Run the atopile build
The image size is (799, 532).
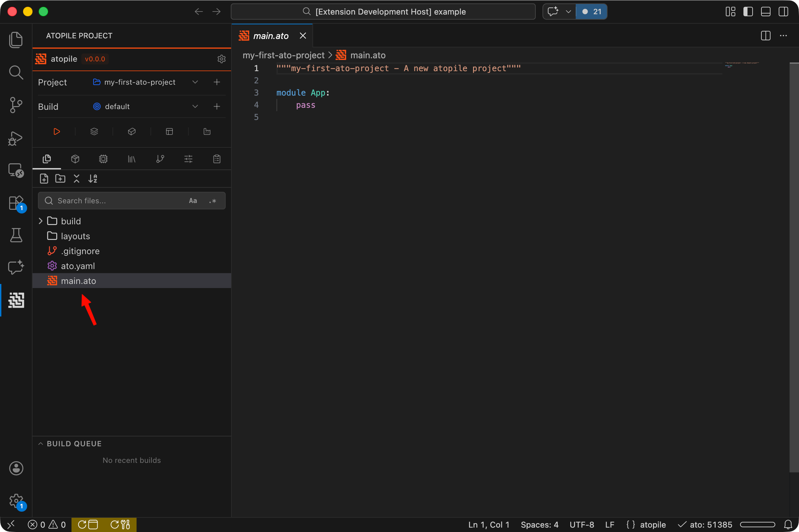pos(56,131)
